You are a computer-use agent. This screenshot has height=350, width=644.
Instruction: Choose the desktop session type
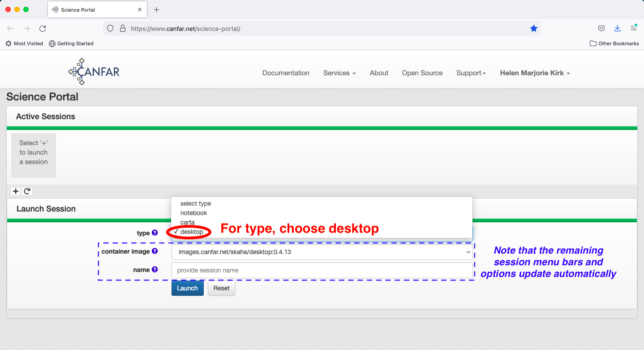[x=322, y=232]
